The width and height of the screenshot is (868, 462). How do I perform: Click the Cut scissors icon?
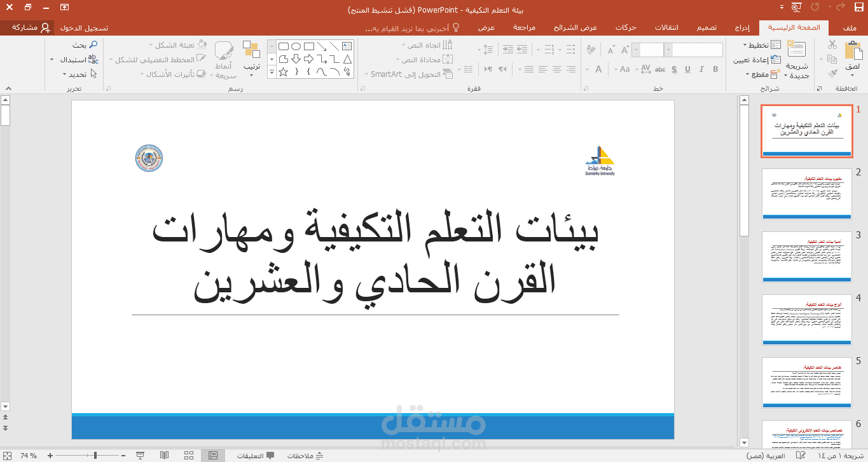(x=832, y=44)
